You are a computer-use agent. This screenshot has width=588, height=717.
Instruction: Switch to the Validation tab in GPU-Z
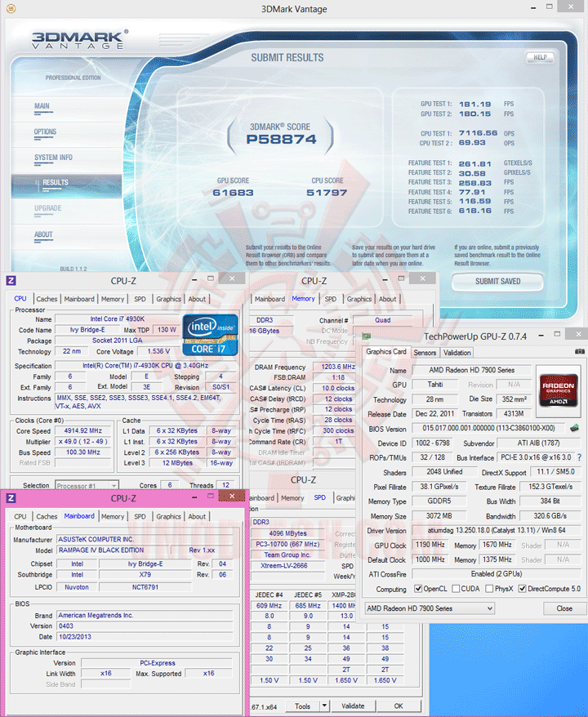tap(457, 353)
